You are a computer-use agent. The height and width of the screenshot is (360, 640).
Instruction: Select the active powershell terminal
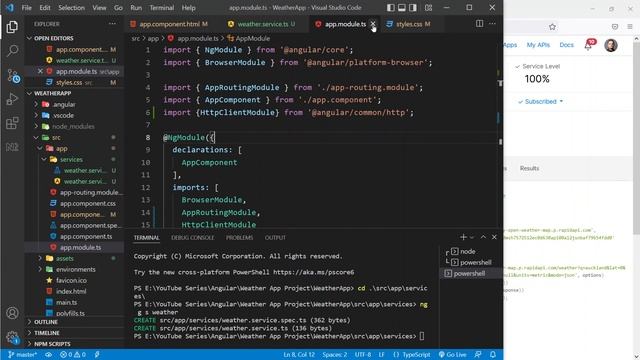tap(469, 273)
